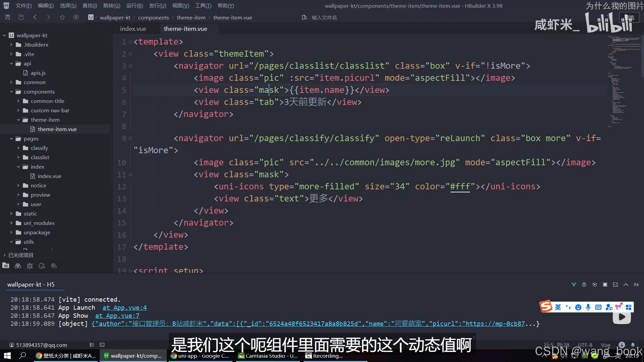
Task: Click the run play toolbar icon
Action: (76, 17)
